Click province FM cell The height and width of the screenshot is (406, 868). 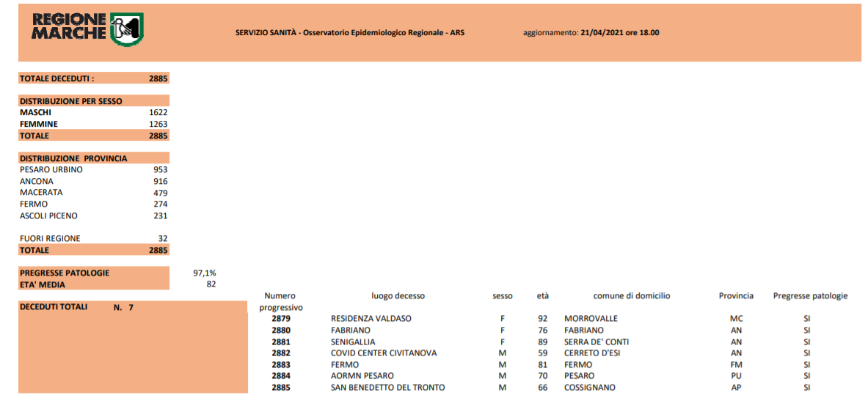tap(736, 364)
